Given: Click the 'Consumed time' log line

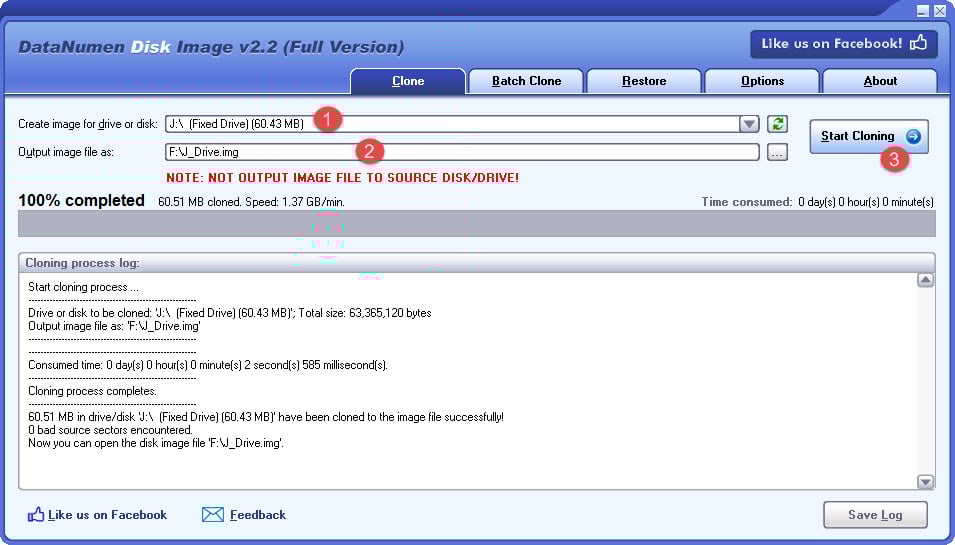Looking at the screenshot, I should 208,365.
